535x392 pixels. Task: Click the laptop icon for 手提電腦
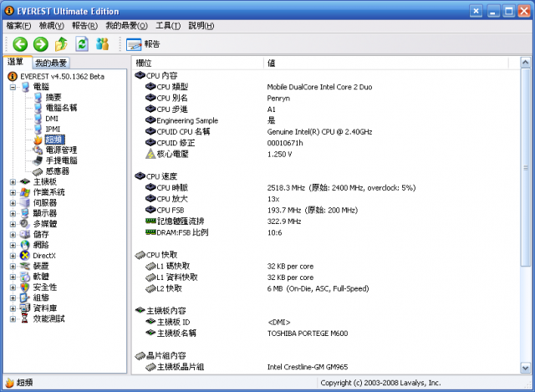click(x=38, y=160)
